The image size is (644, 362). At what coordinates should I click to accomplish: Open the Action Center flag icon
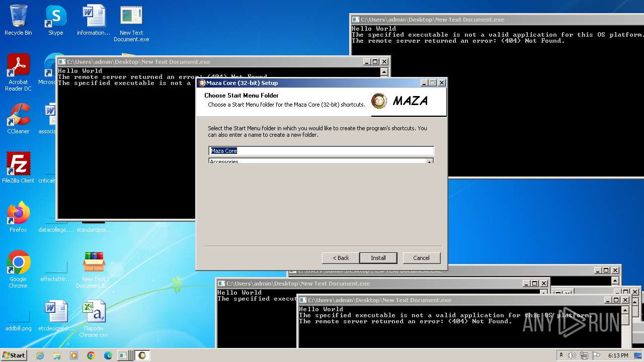click(x=596, y=355)
